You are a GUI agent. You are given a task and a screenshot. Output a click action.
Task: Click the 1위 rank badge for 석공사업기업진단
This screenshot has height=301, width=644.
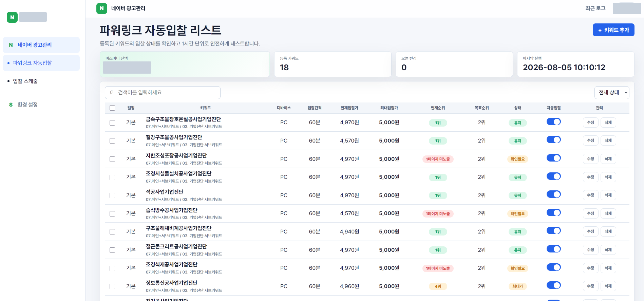pos(438,195)
